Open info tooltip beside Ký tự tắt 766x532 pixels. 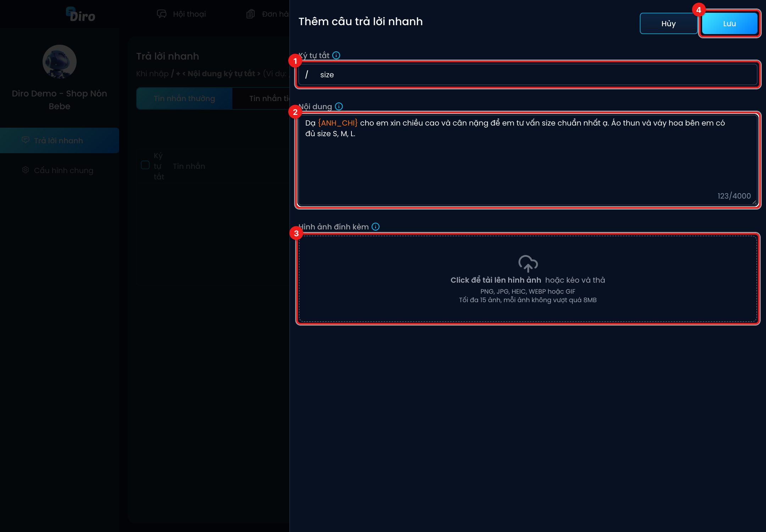click(x=336, y=55)
